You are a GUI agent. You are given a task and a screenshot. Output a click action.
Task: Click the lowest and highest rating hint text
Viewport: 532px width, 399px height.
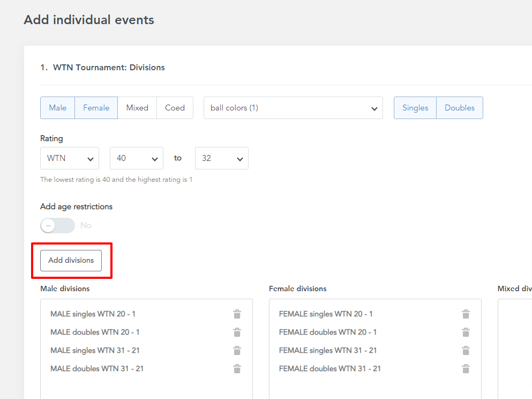[116, 180]
